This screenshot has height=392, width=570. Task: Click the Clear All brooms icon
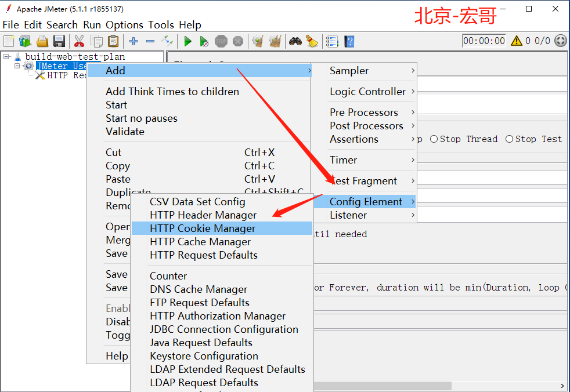(275, 41)
